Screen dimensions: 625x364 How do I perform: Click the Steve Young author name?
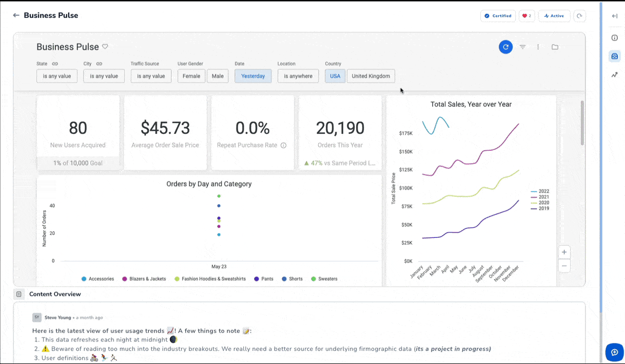(x=57, y=317)
